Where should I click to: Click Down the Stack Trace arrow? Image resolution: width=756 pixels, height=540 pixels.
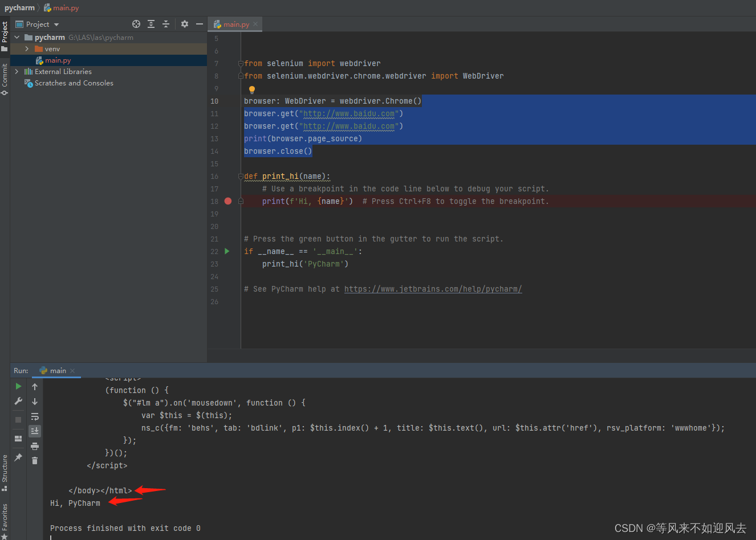(x=35, y=402)
